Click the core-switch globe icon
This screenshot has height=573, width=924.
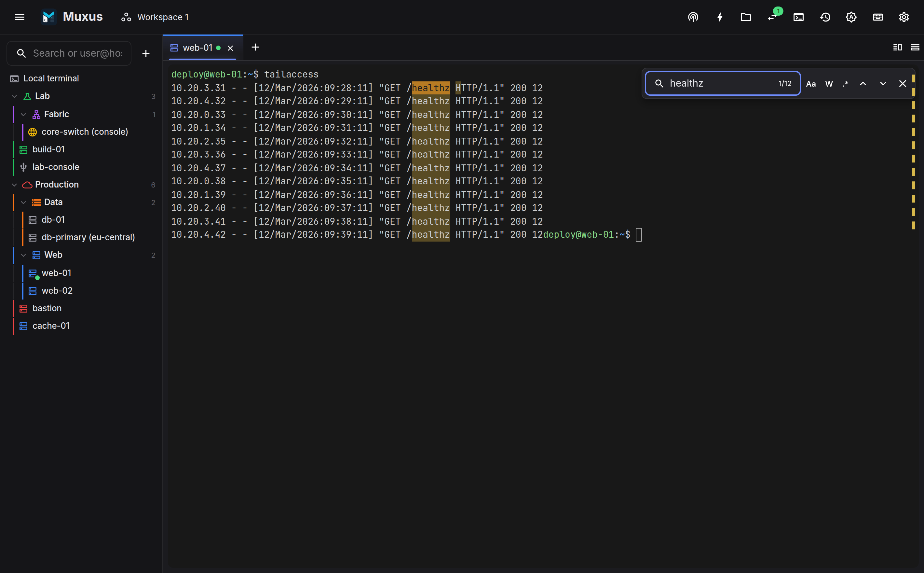pyautogui.click(x=33, y=132)
